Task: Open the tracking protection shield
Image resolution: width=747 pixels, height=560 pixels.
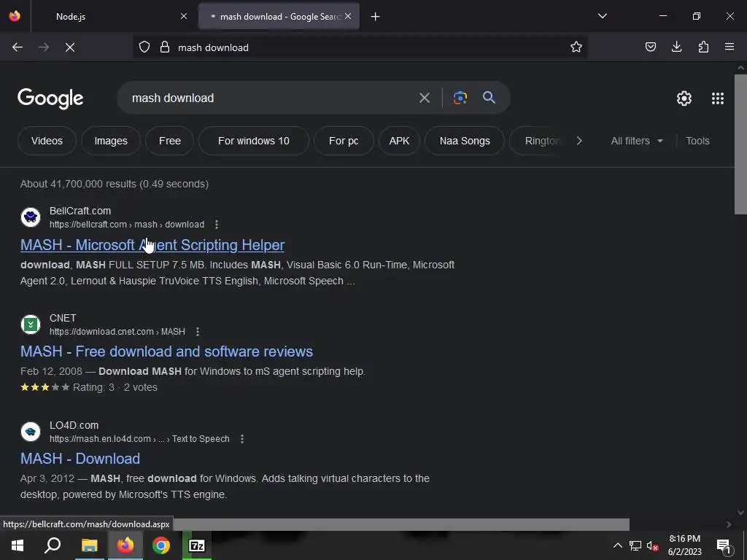Action: point(144,47)
